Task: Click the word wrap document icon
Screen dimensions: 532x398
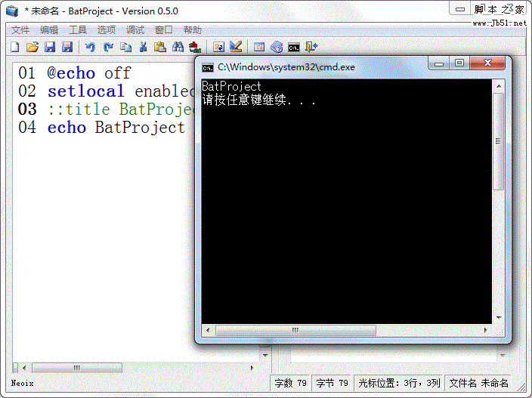Action: [218, 47]
